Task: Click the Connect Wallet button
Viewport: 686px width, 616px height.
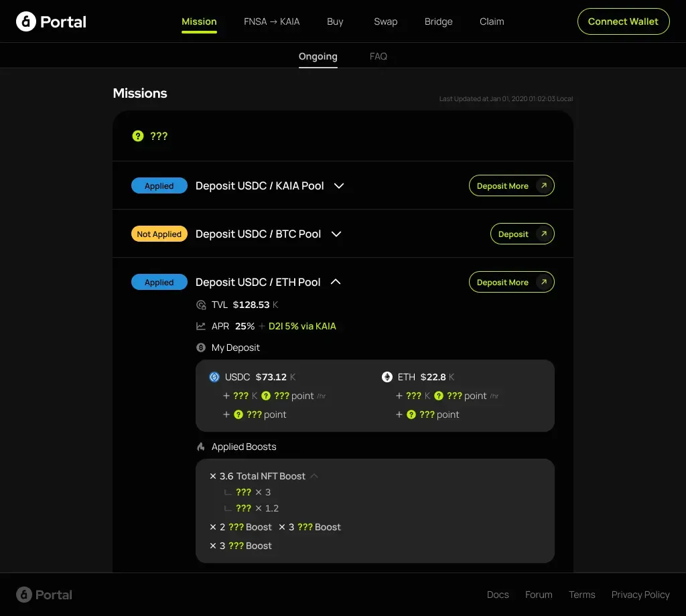Action: [x=623, y=21]
